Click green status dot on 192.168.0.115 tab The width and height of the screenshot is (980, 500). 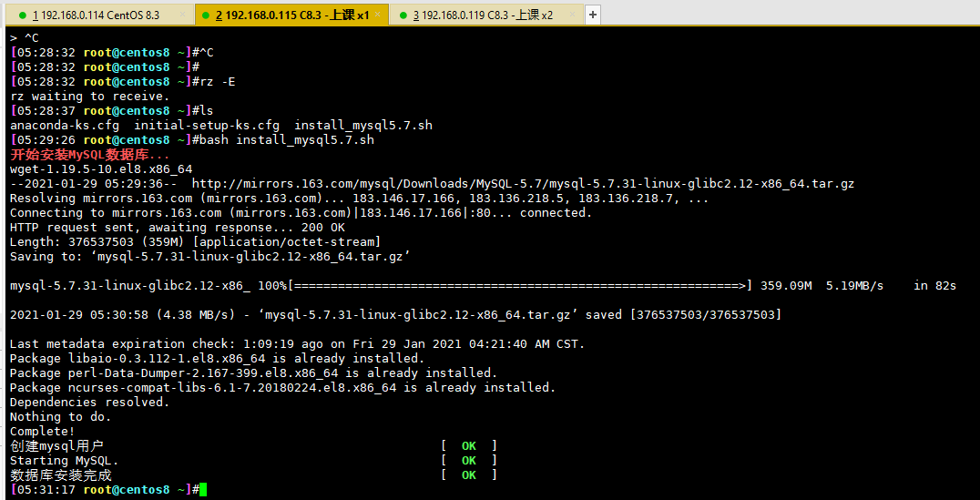point(206,15)
